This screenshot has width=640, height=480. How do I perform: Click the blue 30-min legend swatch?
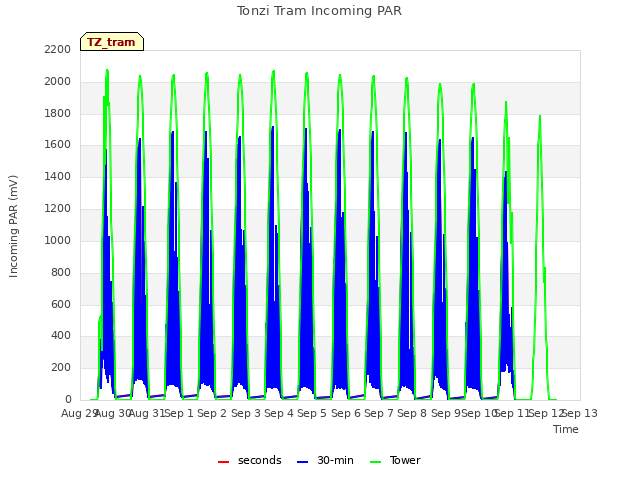click(302, 462)
